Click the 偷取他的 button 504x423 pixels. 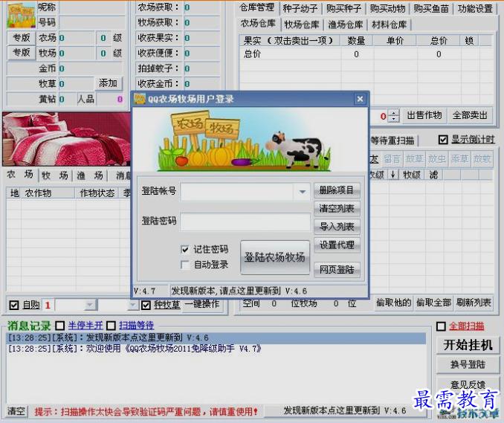pyautogui.click(x=393, y=303)
